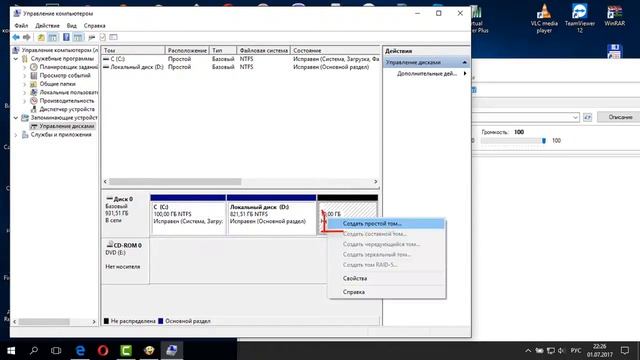
Task: Select Общие папки tree item
Action: [53, 84]
